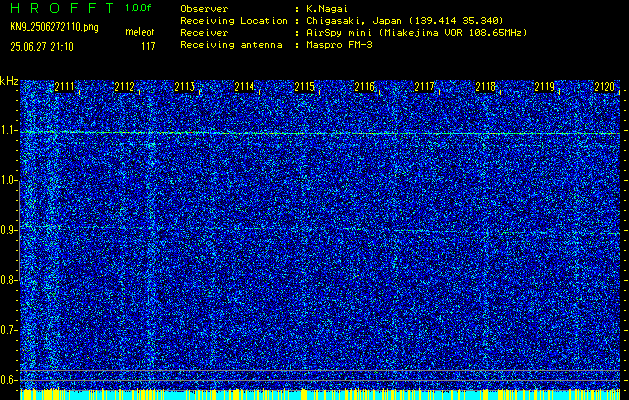Click the Maspro FM-3 antenna text
This screenshot has width=629, height=400.
pyautogui.click(x=339, y=45)
